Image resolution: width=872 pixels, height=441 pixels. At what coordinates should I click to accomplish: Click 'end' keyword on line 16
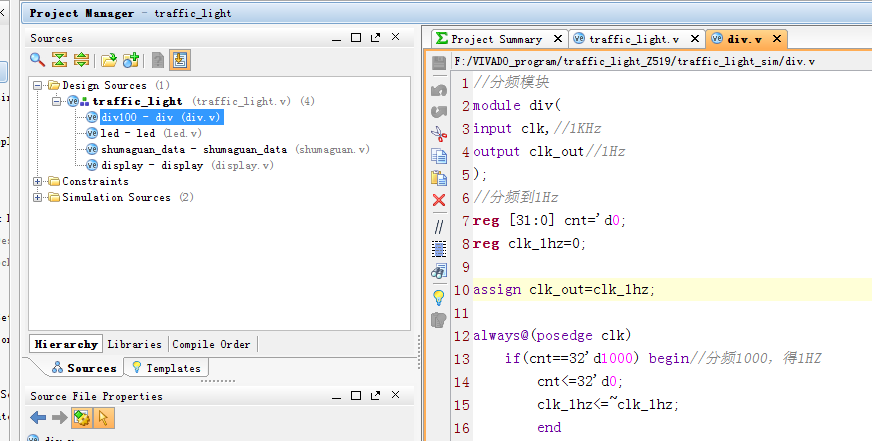pos(549,428)
